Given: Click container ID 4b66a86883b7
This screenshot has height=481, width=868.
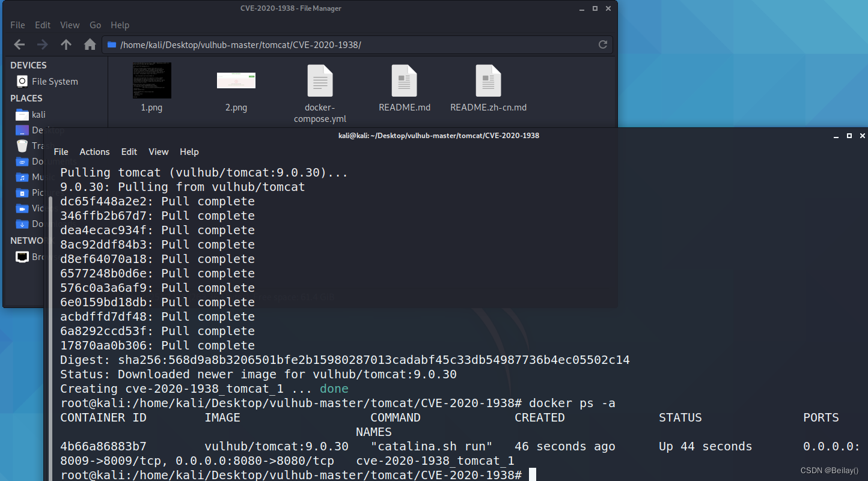Looking at the screenshot, I should pos(103,446).
